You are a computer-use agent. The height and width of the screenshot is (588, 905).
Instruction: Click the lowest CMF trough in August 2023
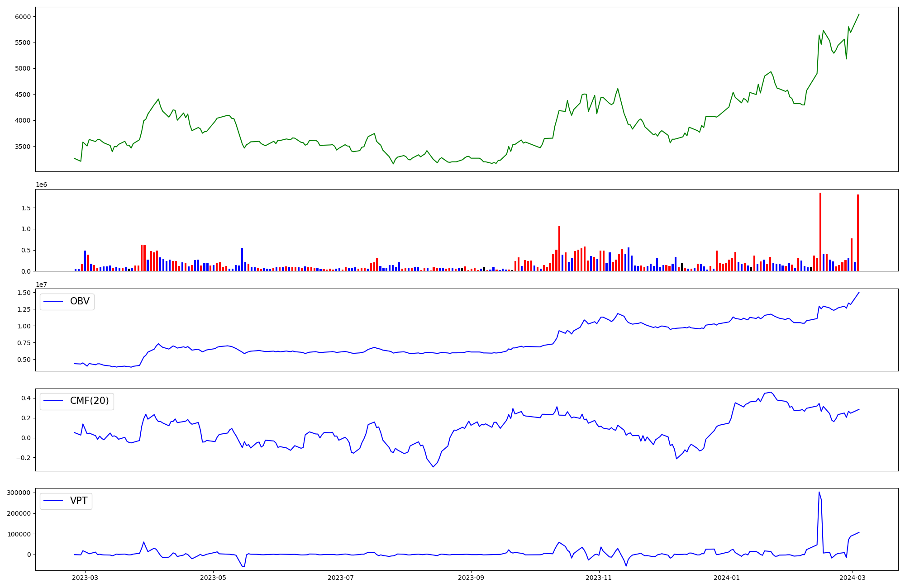tap(433, 466)
